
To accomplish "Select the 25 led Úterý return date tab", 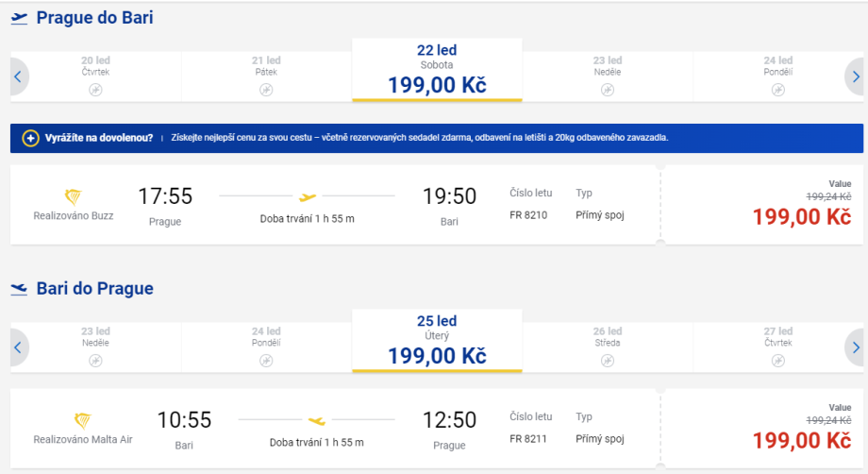I will 437,341.
